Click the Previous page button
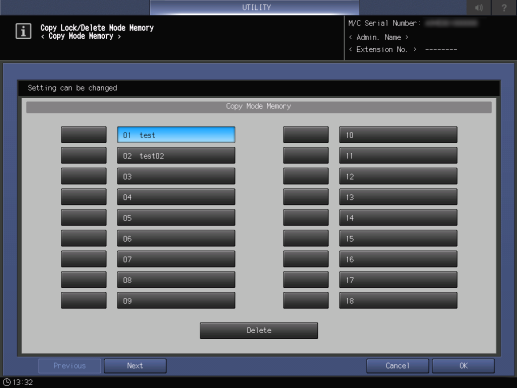 click(x=69, y=366)
